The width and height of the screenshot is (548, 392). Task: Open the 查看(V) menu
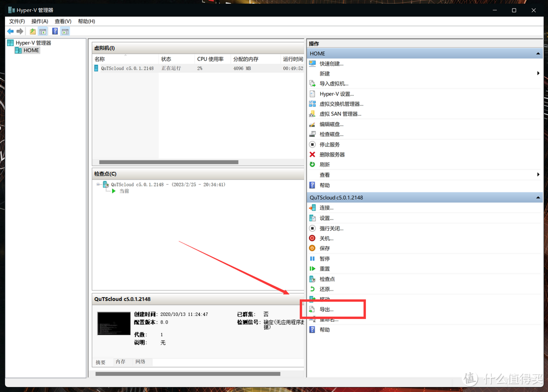click(x=63, y=21)
